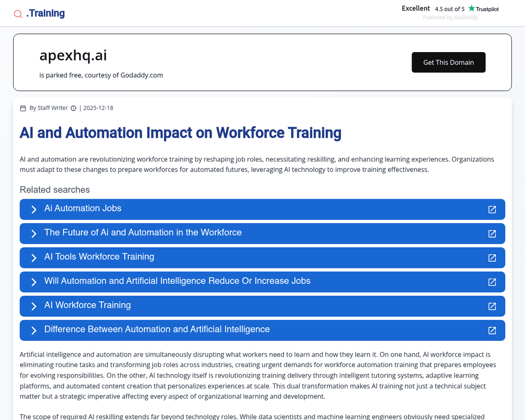Click external link icon for AI Tools Workforce Training
The height and width of the screenshot is (420, 525).
492,258
